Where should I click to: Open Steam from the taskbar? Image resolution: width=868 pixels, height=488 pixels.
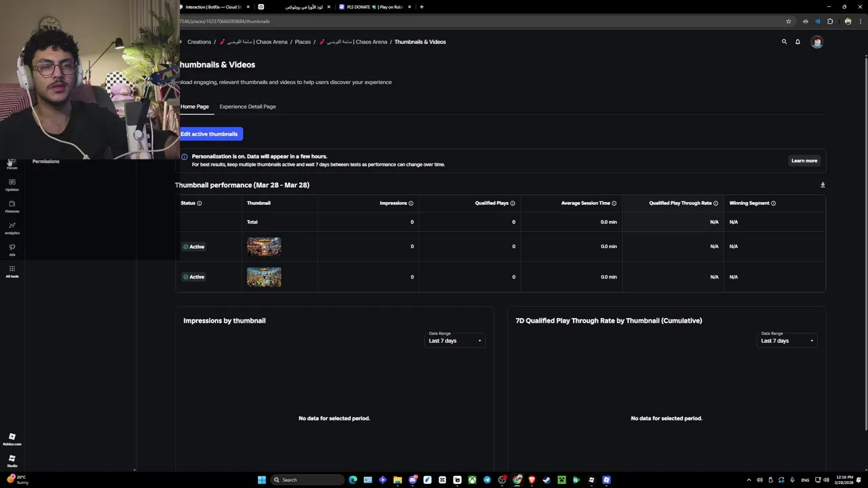pos(547,480)
